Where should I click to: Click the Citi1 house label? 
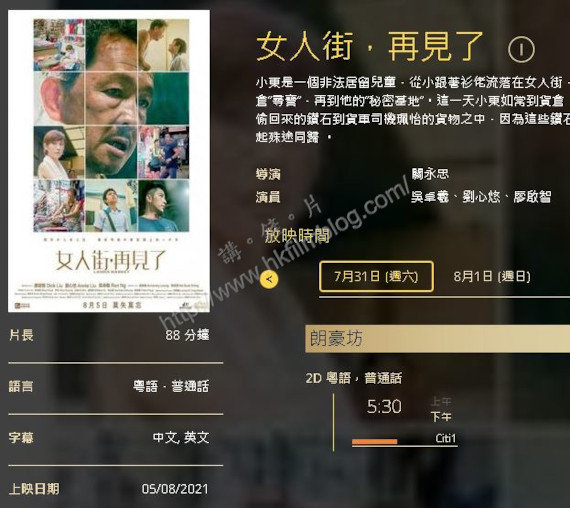pos(445,438)
